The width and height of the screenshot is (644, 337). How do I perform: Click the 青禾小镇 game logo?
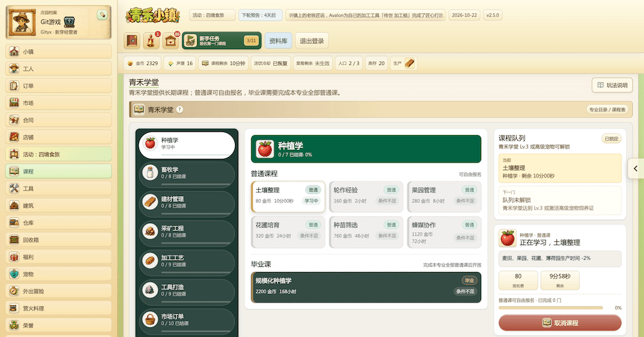pyautogui.click(x=153, y=16)
